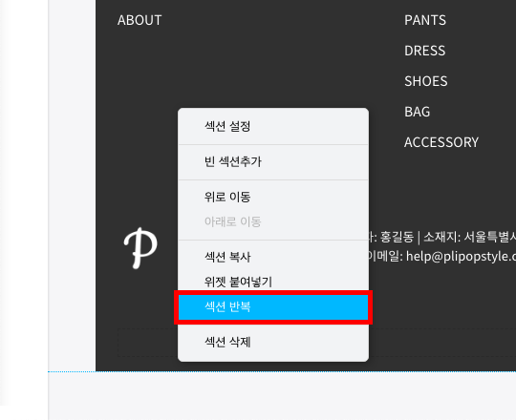Select 섹션 복사 in the context menu

pyautogui.click(x=273, y=257)
